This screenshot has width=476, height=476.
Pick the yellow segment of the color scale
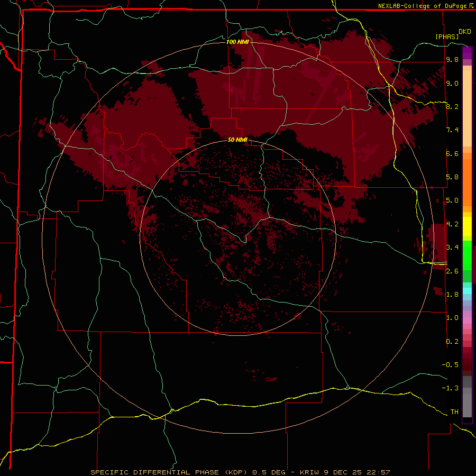tap(467, 226)
